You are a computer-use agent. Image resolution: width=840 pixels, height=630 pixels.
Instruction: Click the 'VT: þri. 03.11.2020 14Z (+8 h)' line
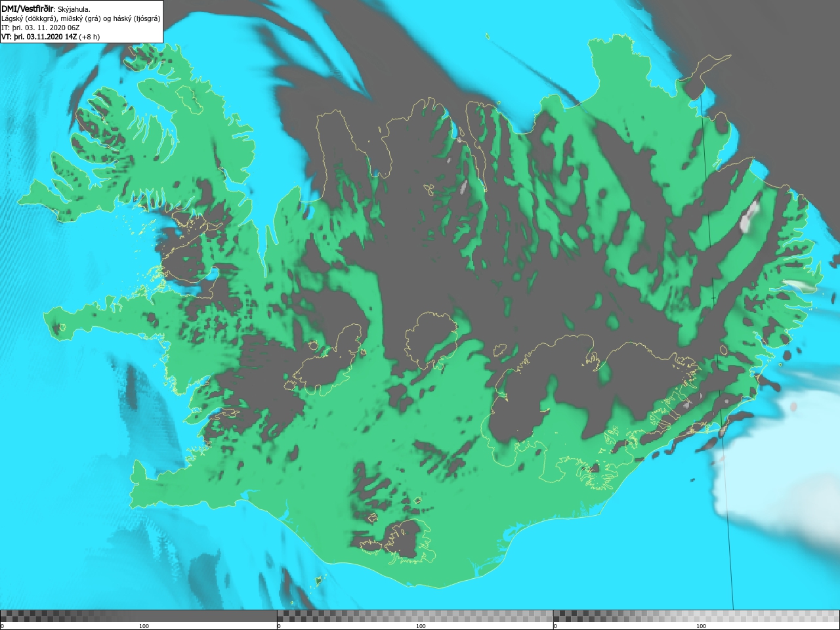pyautogui.click(x=51, y=37)
